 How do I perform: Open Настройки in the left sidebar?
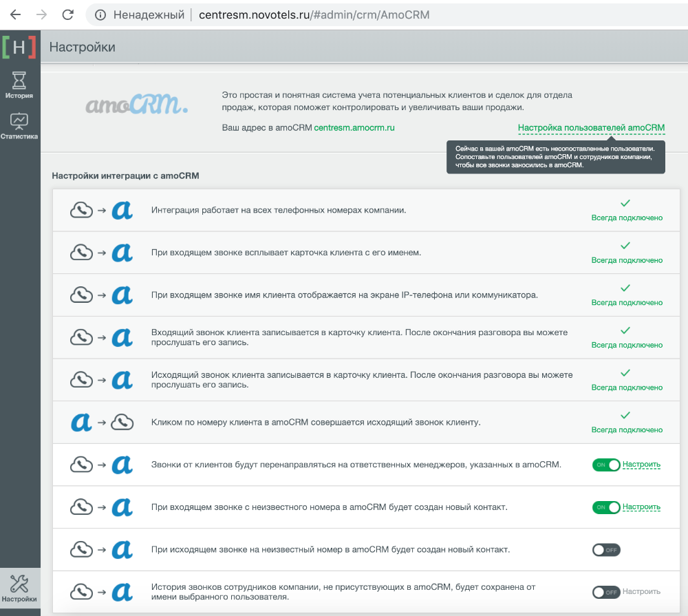click(x=19, y=588)
